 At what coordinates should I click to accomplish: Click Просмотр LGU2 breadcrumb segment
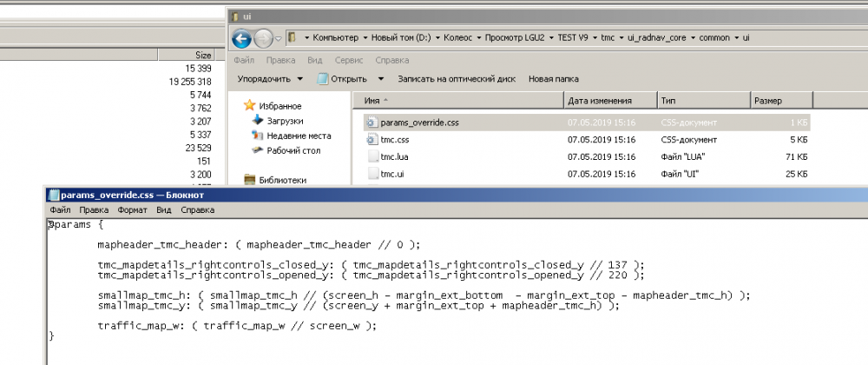coord(515,37)
